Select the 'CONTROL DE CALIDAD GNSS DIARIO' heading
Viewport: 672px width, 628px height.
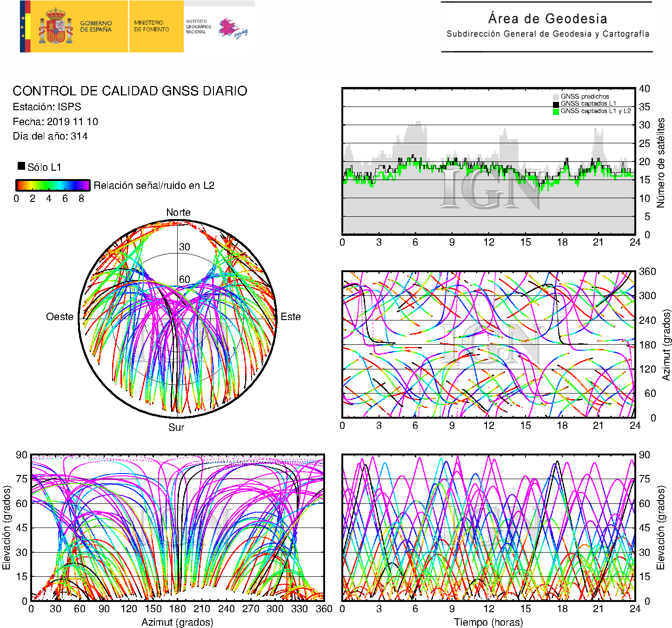pos(130,91)
